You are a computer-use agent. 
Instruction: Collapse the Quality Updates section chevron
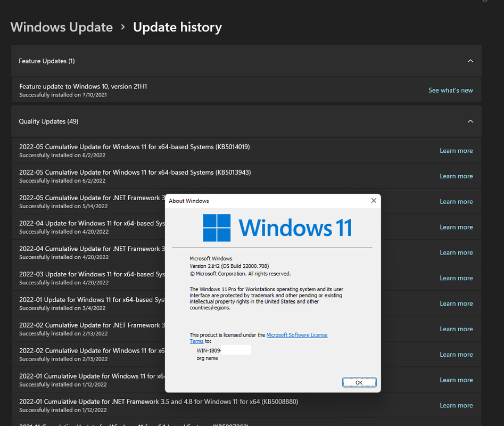[x=470, y=121]
